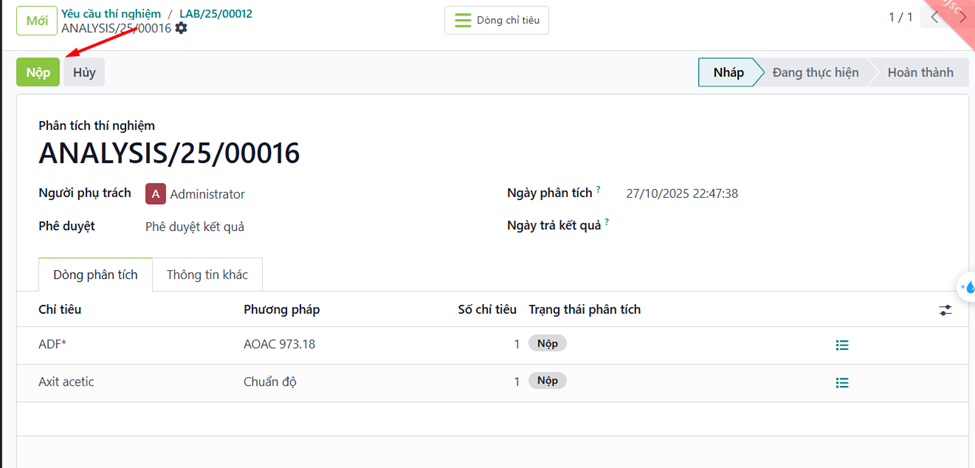This screenshot has height=468, width=975.
Task: Click help mark beside Ngày phân tích
Action: [598, 189]
